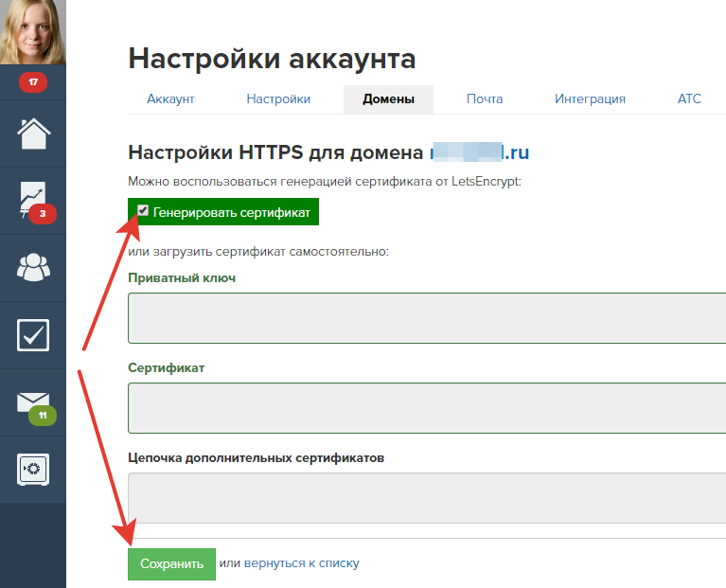Open the tasks checkmark icon in sidebar

point(33,335)
